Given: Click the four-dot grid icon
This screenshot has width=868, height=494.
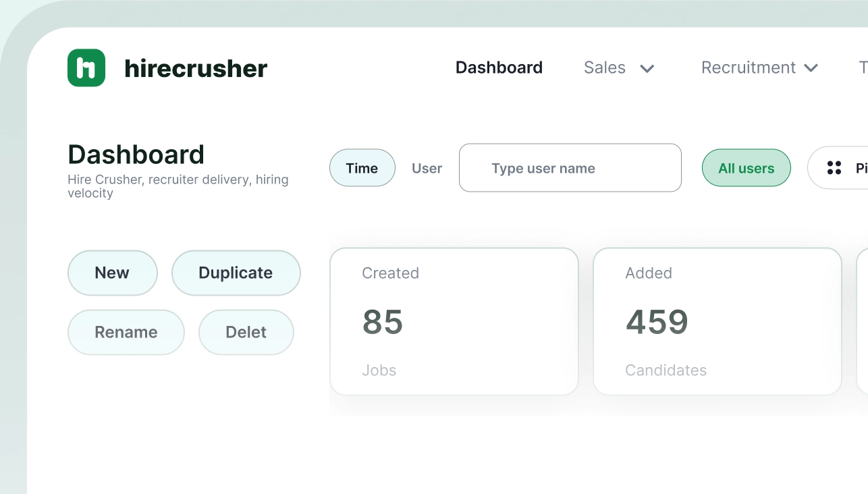Looking at the screenshot, I should tap(834, 168).
